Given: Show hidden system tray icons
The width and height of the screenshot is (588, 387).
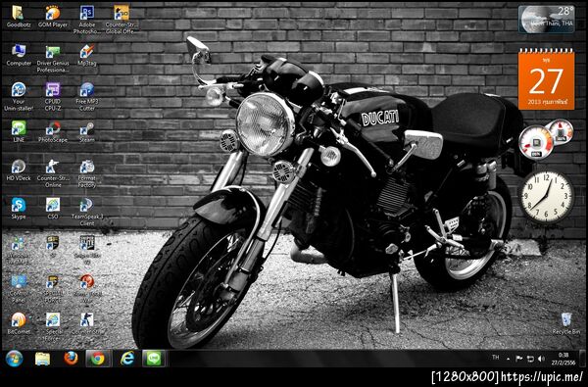Looking at the screenshot, I should click(508, 359).
